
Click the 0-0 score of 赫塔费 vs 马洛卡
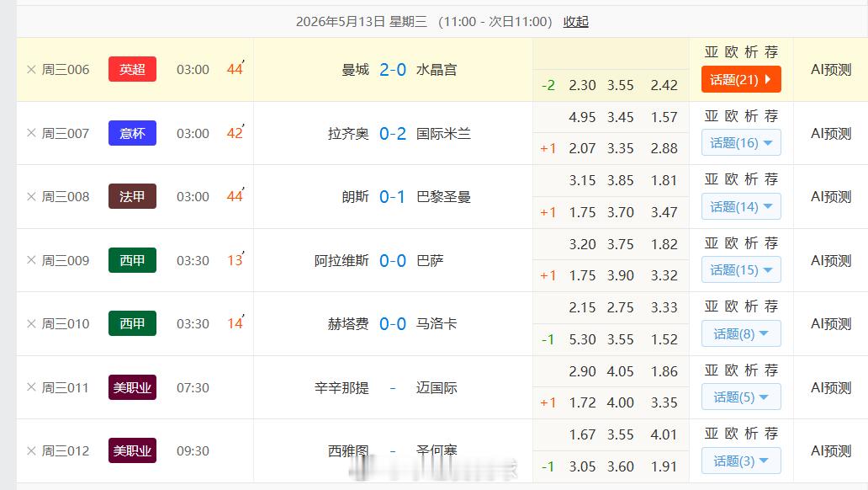click(x=393, y=323)
